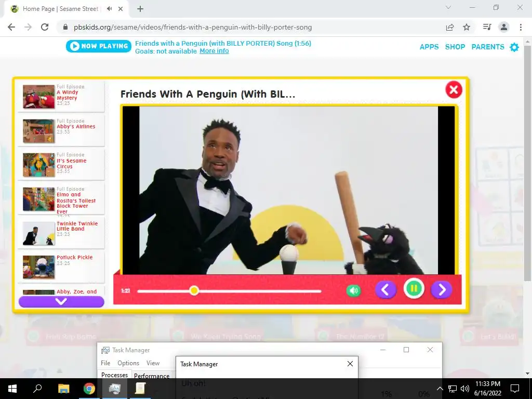Viewport: 532px width, 399px height.
Task: Open network icon in system tray
Action: [453, 389]
